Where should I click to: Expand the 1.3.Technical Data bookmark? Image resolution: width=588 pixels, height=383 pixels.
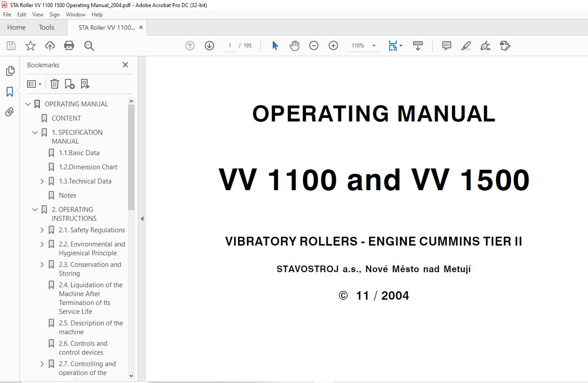[x=42, y=181]
